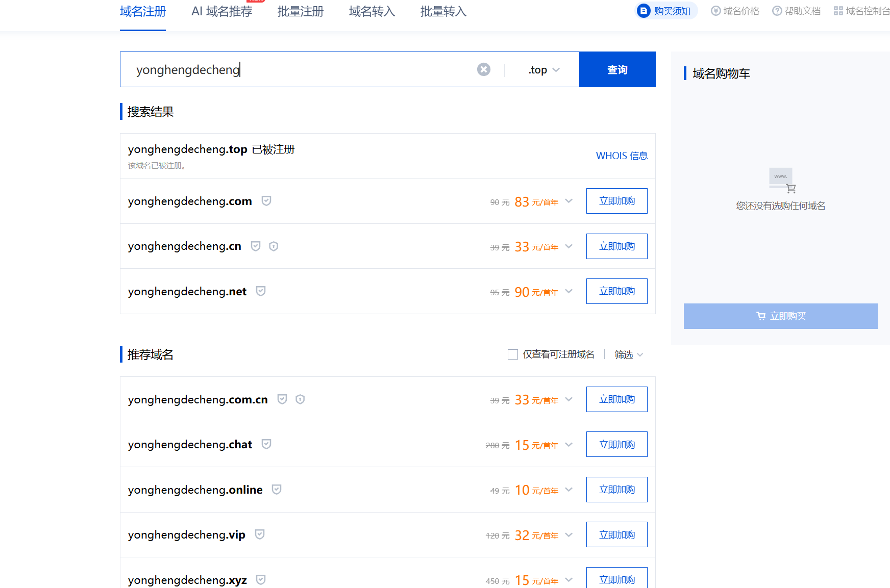
Task: Click the shield icon beside yonghengdecheng.chat
Action: coord(266,444)
